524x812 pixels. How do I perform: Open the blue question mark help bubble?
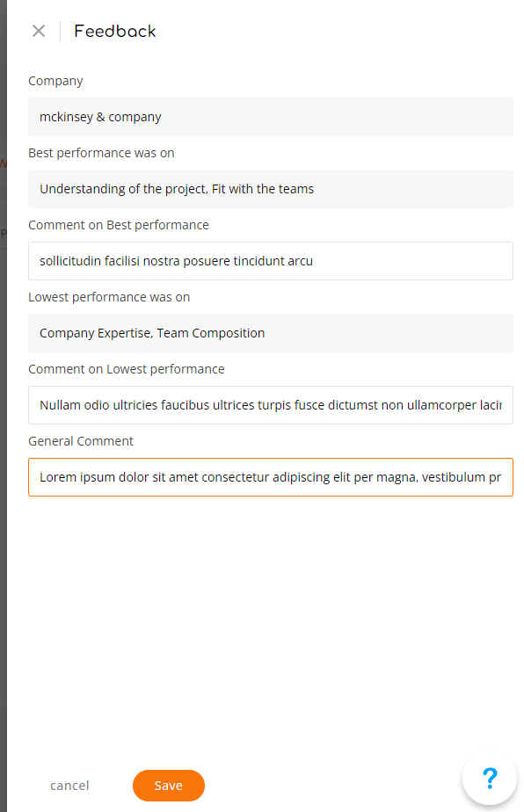pos(490,778)
